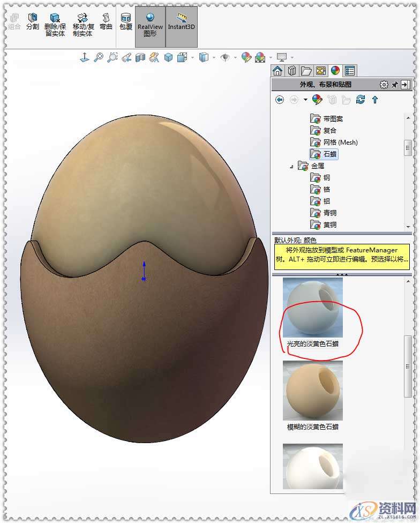Select the 模糊的淡黄色石蜡 appearance thumbnail
420x524 pixels.
tap(313, 391)
